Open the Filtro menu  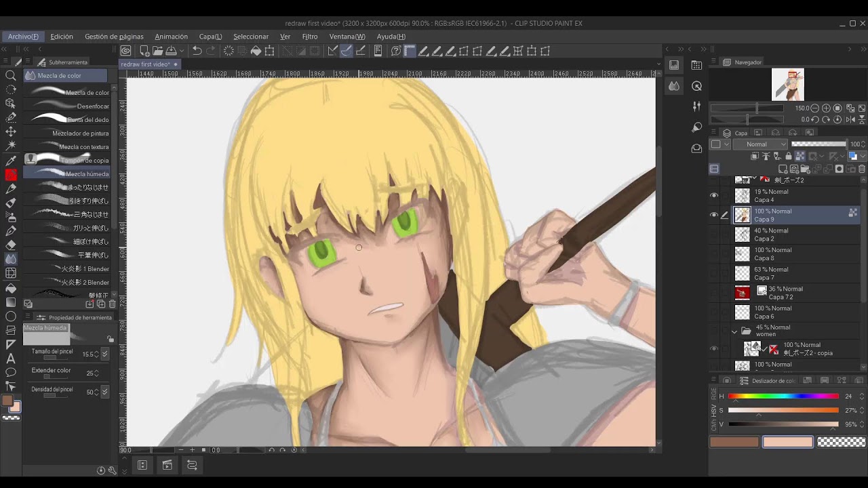point(310,37)
